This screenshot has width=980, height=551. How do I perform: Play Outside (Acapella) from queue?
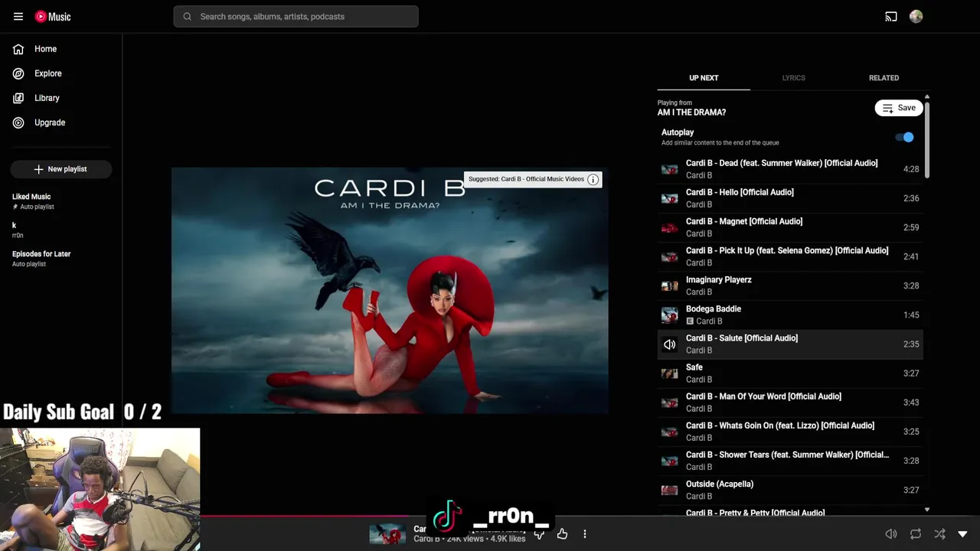pyautogui.click(x=790, y=490)
